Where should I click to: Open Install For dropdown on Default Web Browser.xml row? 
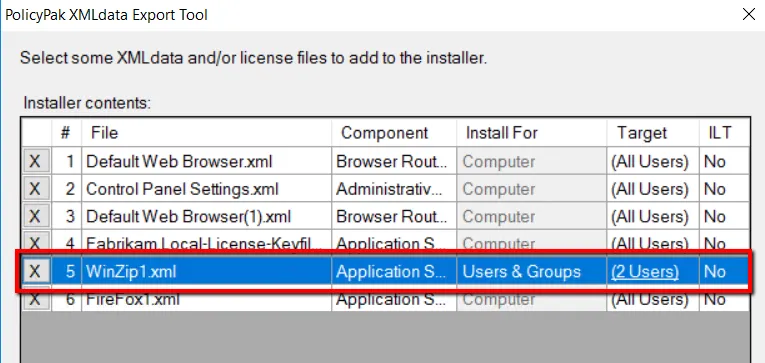click(532, 161)
